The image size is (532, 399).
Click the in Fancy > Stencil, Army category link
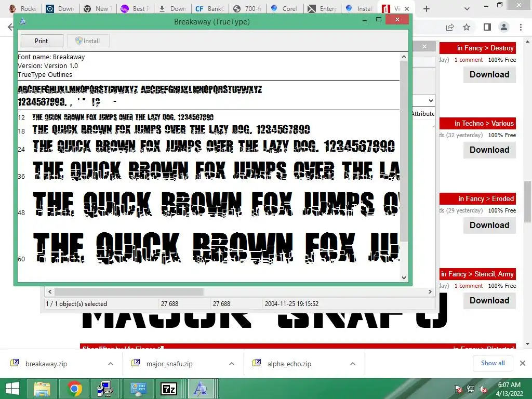coord(477,274)
